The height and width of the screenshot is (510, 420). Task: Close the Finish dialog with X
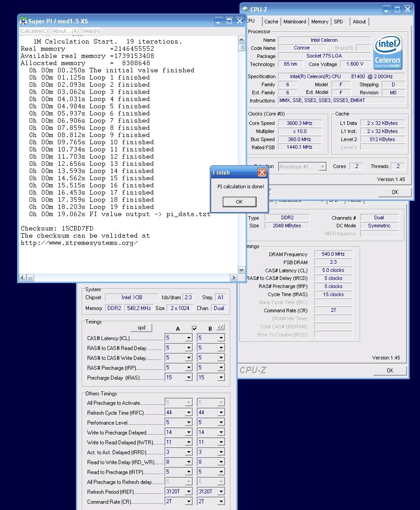[x=262, y=173]
